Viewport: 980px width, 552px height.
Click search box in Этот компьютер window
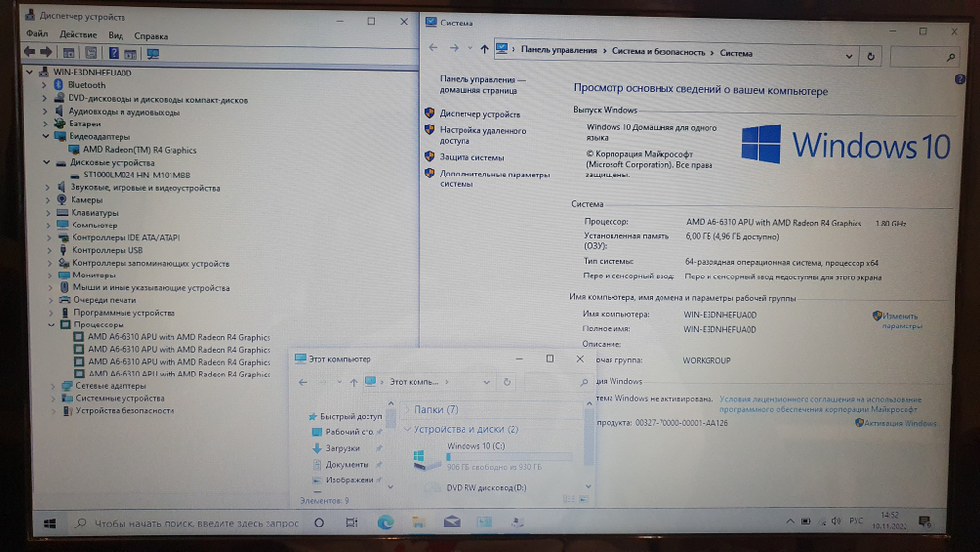click(559, 382)
